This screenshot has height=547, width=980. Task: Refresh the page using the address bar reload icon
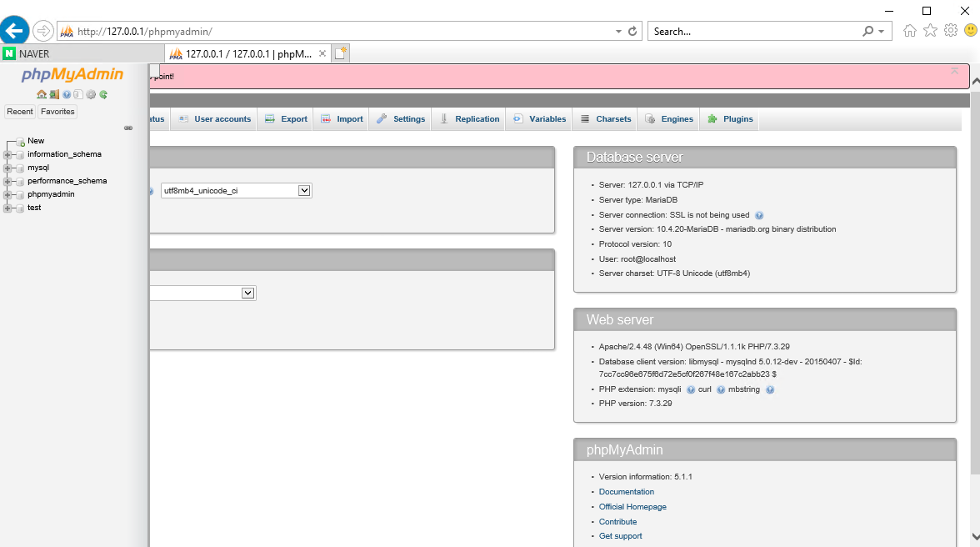(x=632, y=31)
